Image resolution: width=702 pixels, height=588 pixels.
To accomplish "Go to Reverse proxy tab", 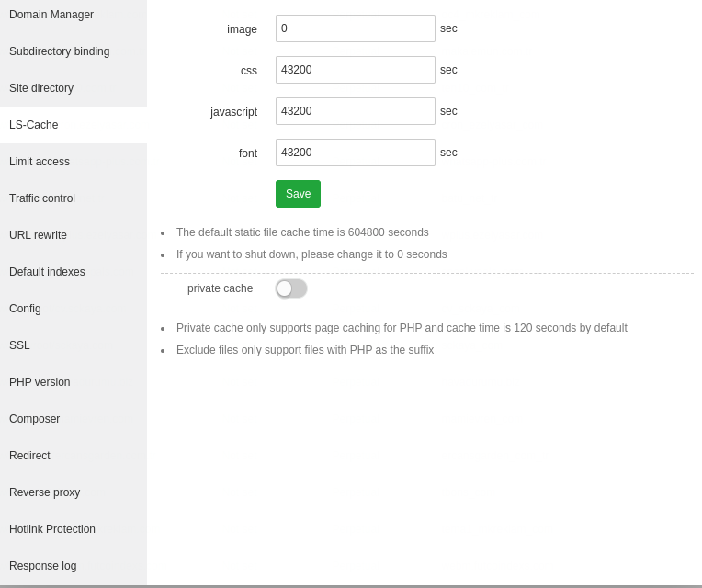I will [x=44, y=492].
